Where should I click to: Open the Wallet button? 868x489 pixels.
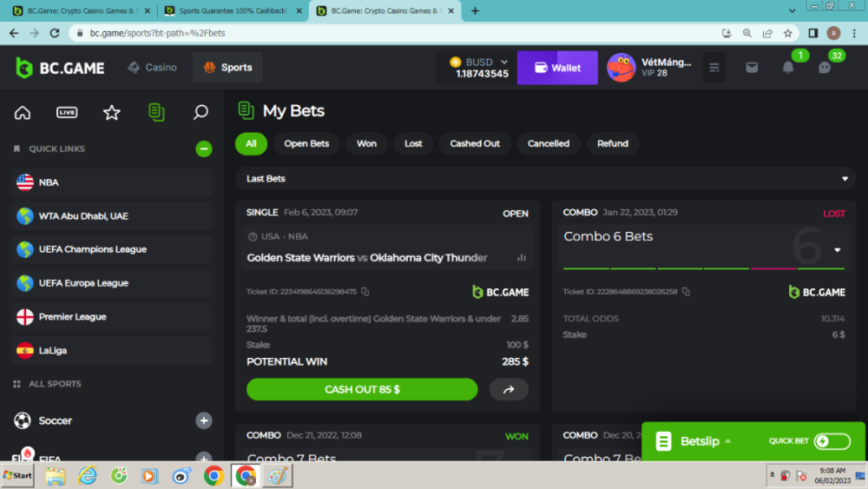pyautogui.click(x=557, y=68)
